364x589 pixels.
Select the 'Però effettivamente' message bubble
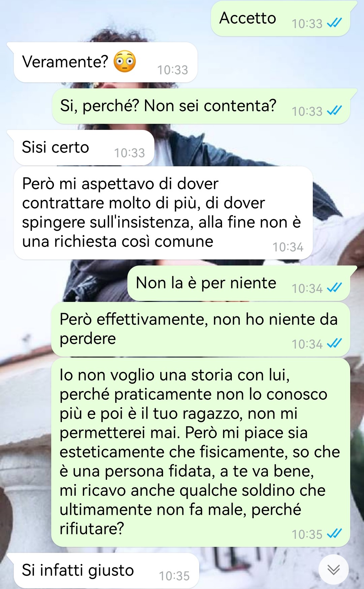(201, 329)
